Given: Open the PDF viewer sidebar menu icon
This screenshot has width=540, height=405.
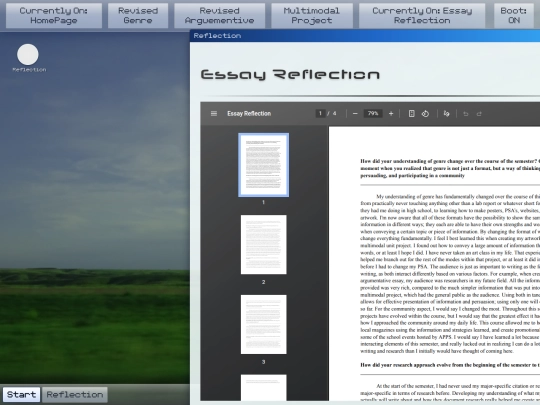Looking at the screenshot, I should [x=214, y=113].
